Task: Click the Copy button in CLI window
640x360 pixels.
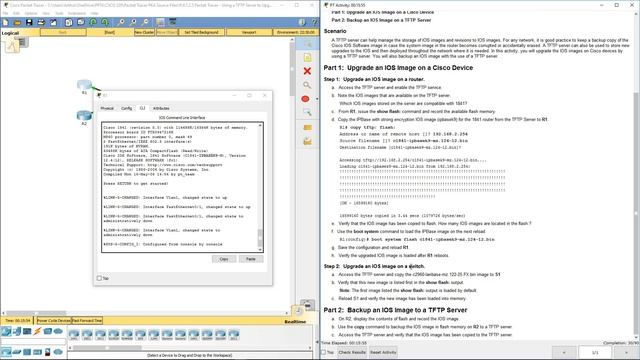Action: (x=224, y=259)
